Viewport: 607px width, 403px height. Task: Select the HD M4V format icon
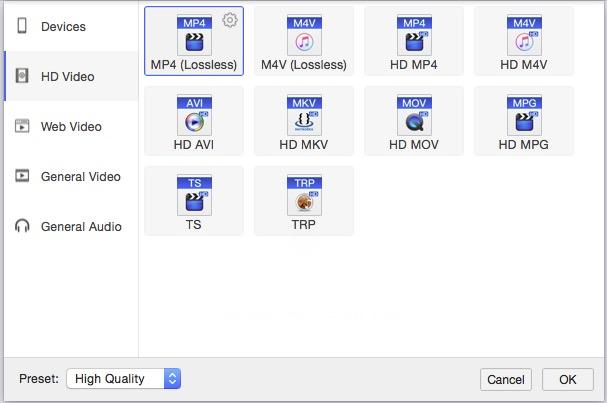524,35
